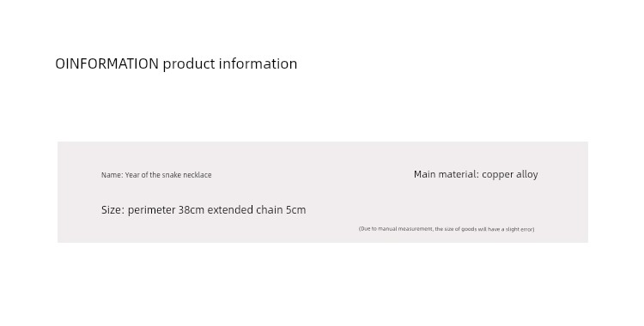
Task: Select the 'perimeter' word in size line
Action: point(151,210)
